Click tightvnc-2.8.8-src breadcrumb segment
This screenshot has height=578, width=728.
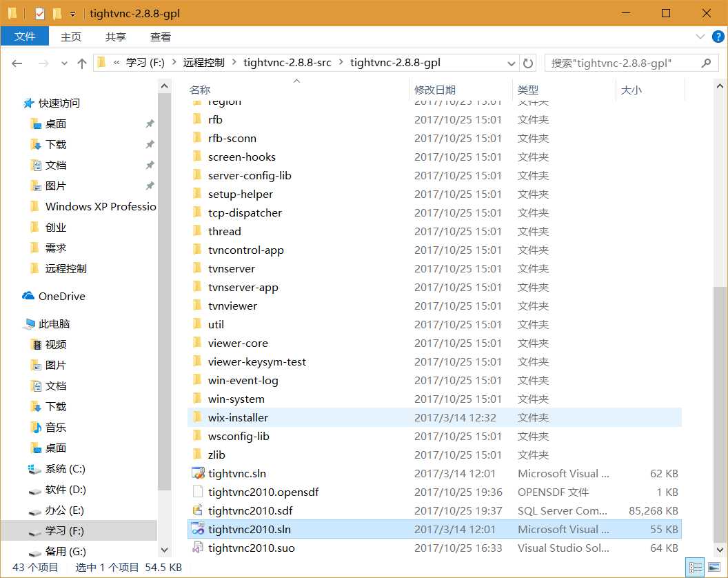pyautogui.click(x=287, y=62)
